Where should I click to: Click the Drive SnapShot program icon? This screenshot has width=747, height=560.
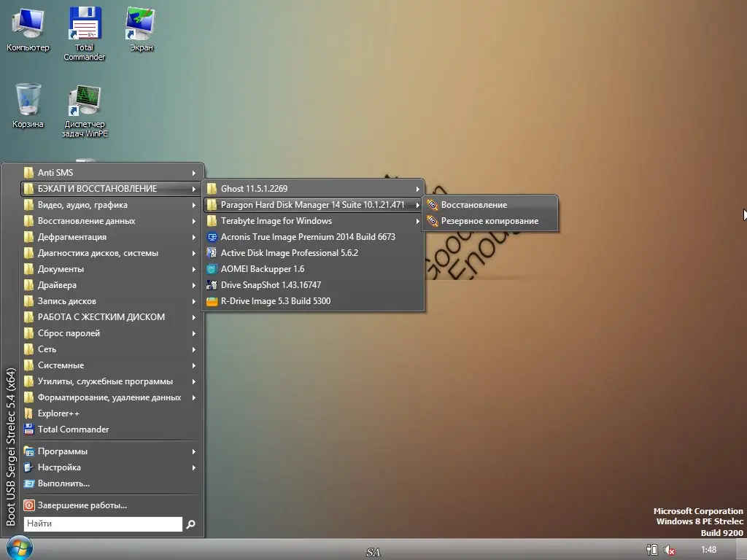click(x=212, y=285)
